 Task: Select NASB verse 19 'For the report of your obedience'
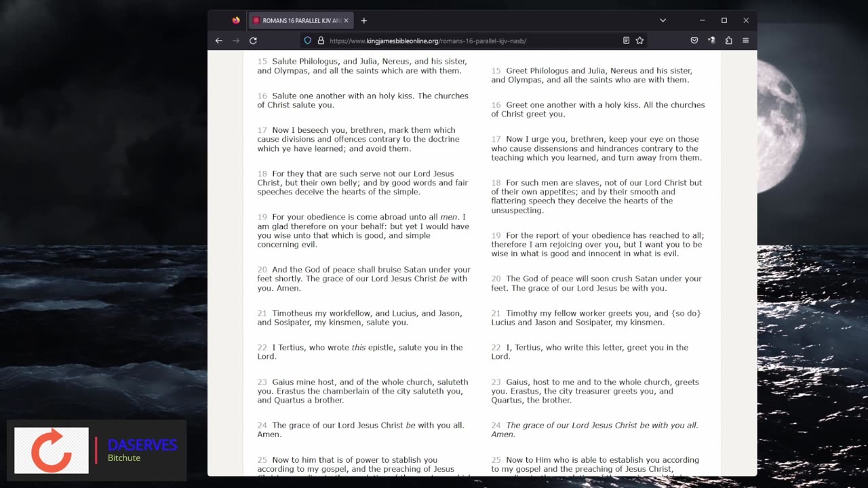597,245
